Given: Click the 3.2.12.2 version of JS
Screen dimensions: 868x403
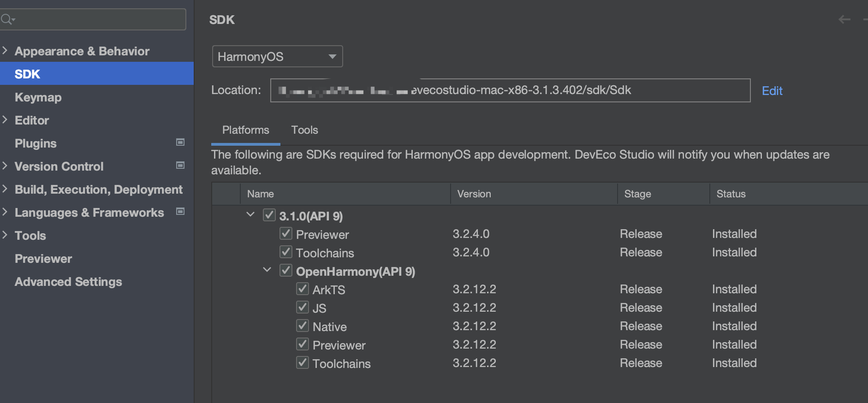Looking at the screenshot, I should pos(474,308).
